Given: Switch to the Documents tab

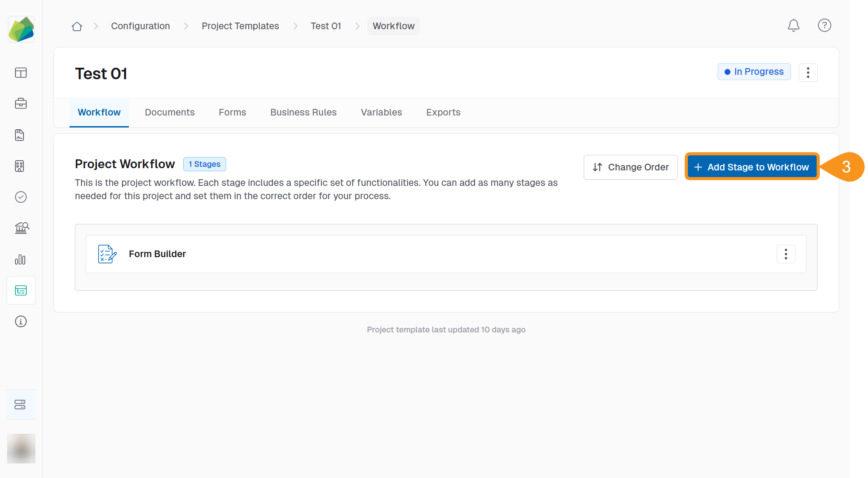Looking at the screenshot, I should pyautogui.click(x=170, y=112).
